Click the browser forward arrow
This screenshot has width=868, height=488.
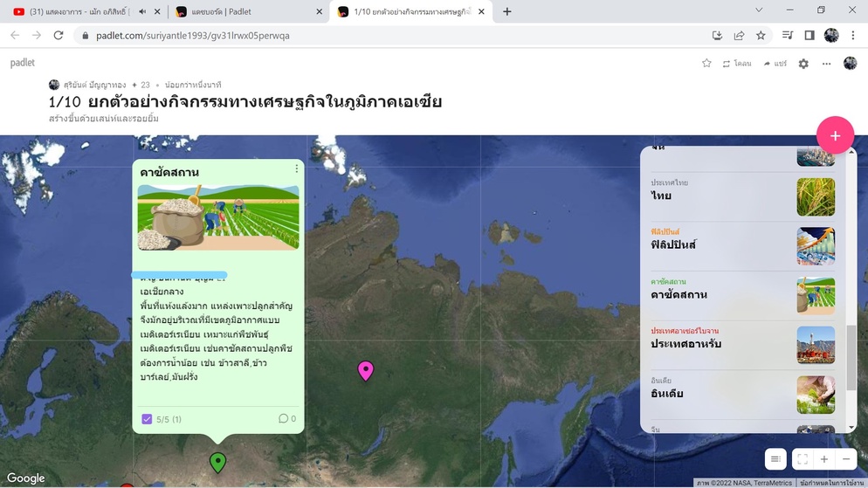(x=37, y=36)
